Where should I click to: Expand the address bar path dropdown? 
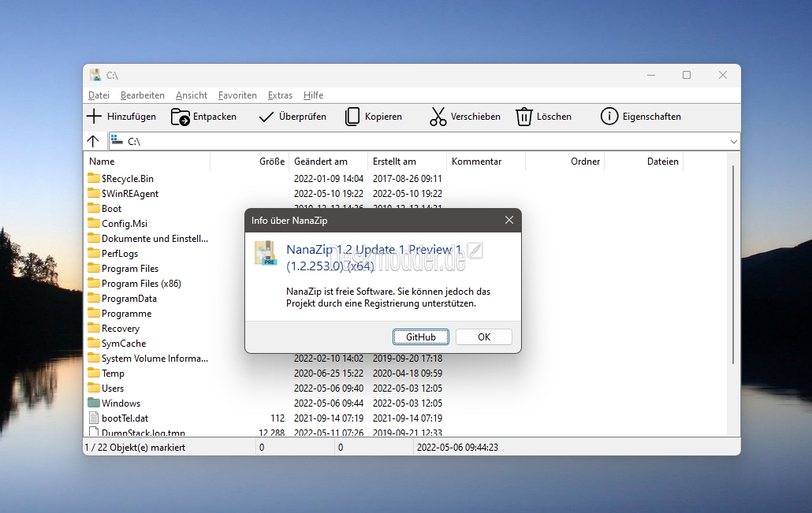[x=733, y=141]
